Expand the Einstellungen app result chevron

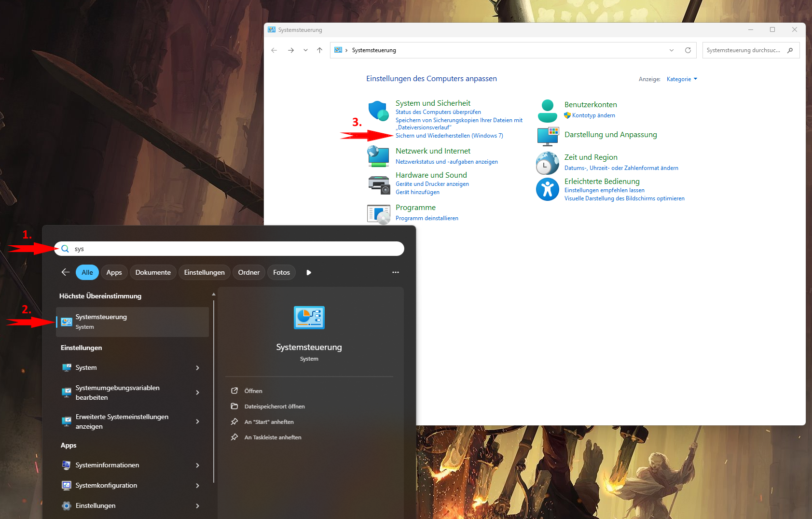(197, 506)
